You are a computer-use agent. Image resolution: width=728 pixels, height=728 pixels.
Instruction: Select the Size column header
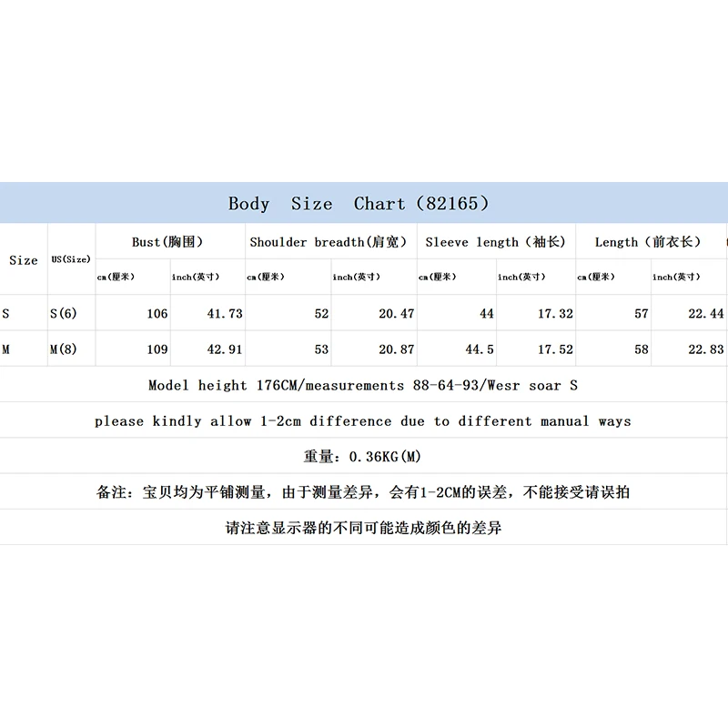24,260
